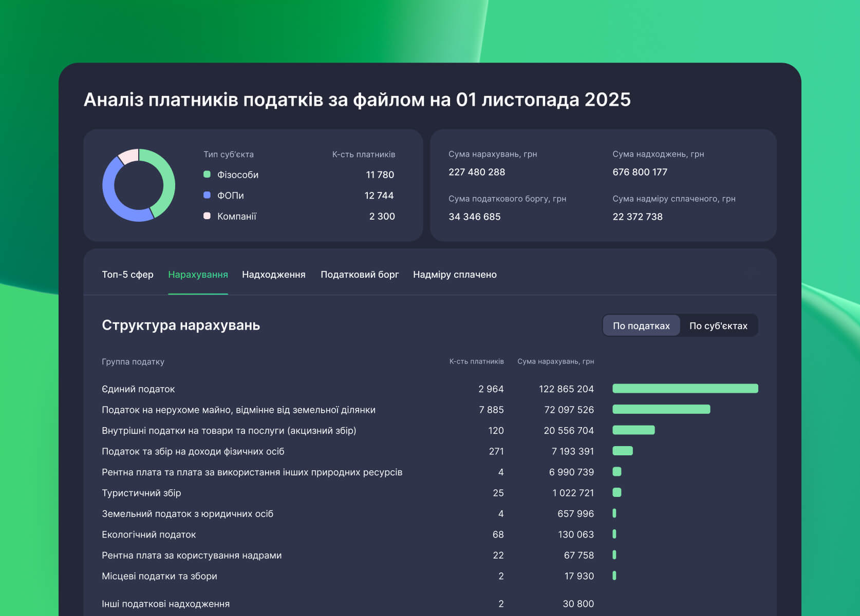Go to the Надміру сплачено tab

pyautogui.click(x=455, y=275)
